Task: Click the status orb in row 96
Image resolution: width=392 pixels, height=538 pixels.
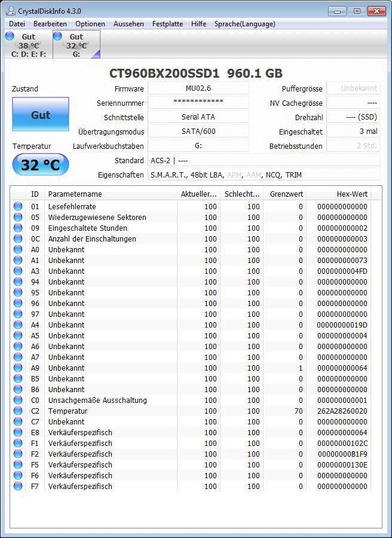Action: coord(18,303)
